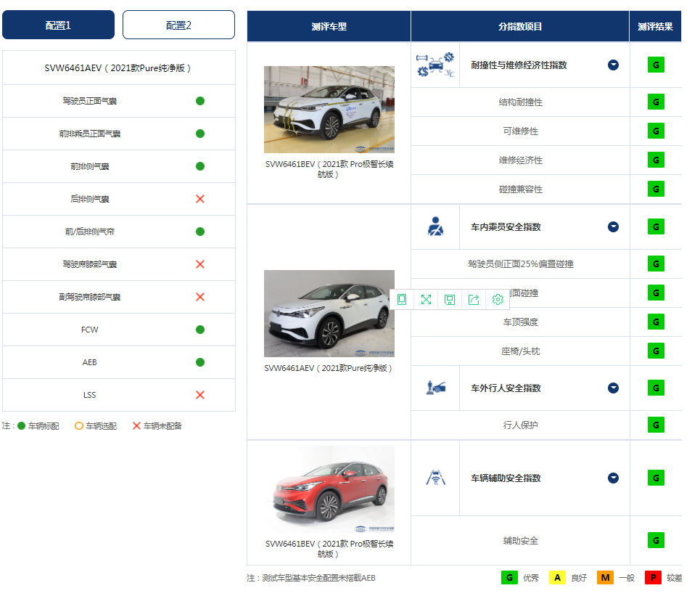
Task: Click the 驾驶员侧正面25%偏置碰撞 row label
Action: click(520, 264)
